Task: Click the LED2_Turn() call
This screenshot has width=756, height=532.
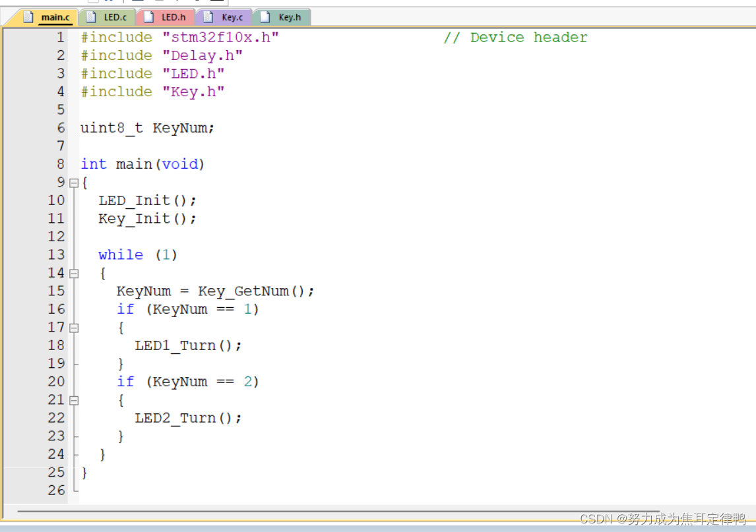Action: 188,418
